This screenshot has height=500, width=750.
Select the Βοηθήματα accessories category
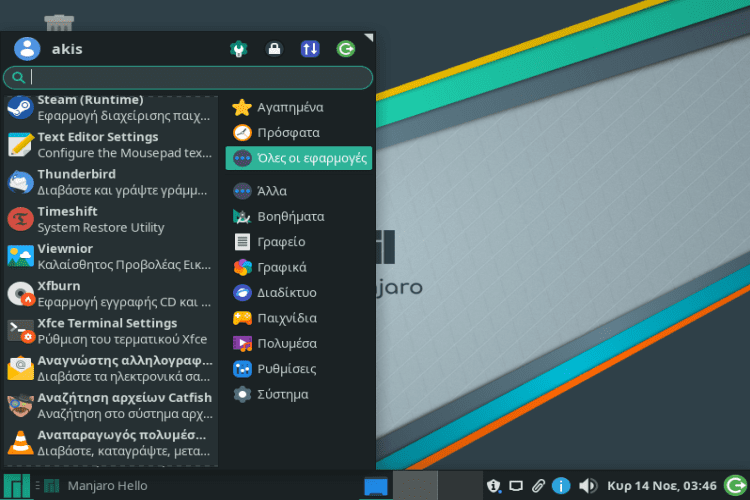299,216
